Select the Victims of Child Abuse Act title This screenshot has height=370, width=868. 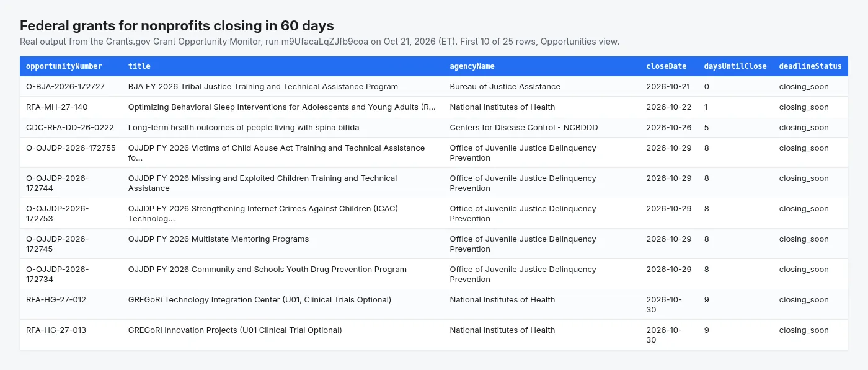click(x=277, y=153)
